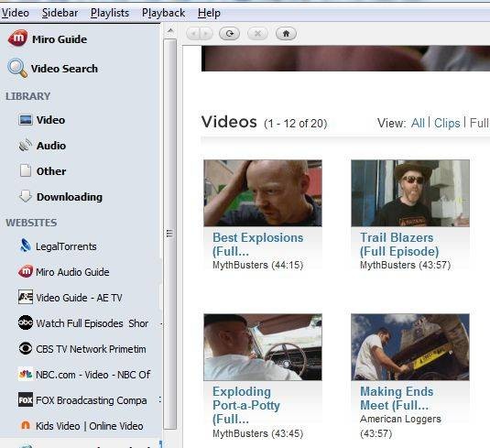
Task: Click the browser forward arrow
Action: 206,34
